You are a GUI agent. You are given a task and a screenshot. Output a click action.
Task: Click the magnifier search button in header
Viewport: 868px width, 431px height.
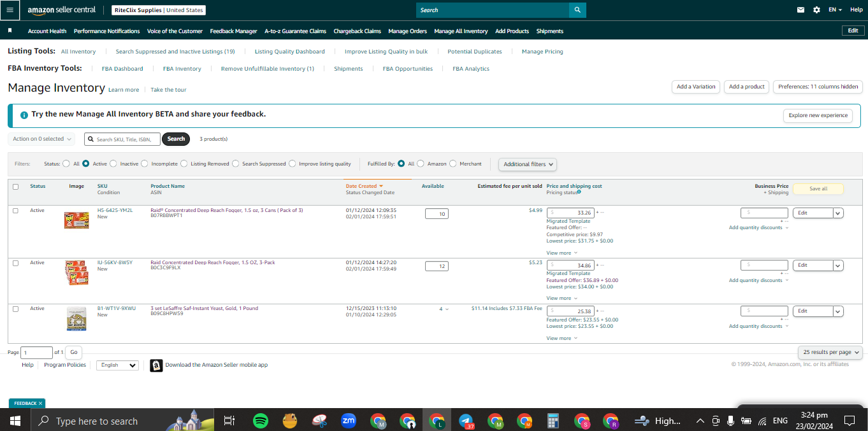pyautogui.click(x=577, y=10)
